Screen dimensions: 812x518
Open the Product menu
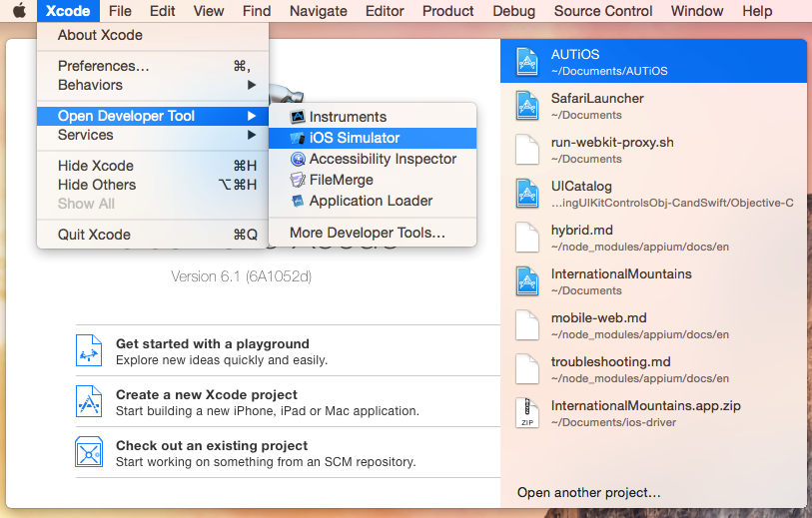[x=447, y=11]
